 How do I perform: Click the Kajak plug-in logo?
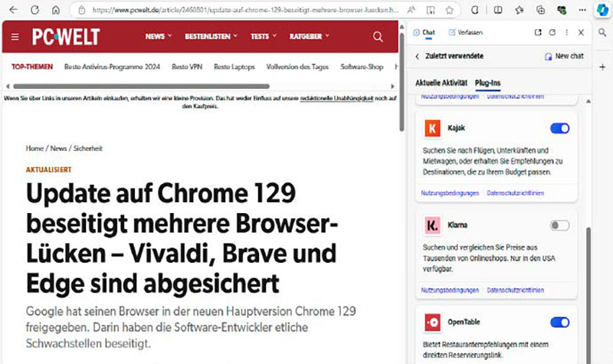coord(432,128)
